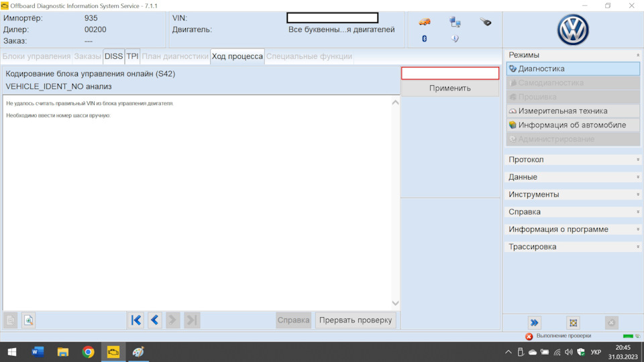Click the ignition key icon
Image resolution: width=644 pixels, height=362 pixels.
tap(486, 21)
